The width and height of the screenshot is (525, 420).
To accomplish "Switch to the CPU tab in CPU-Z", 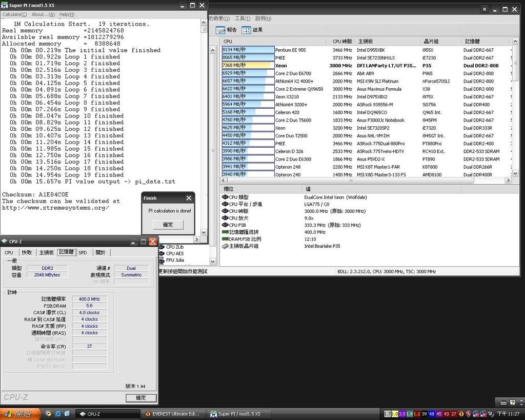I will click(9, 252).
